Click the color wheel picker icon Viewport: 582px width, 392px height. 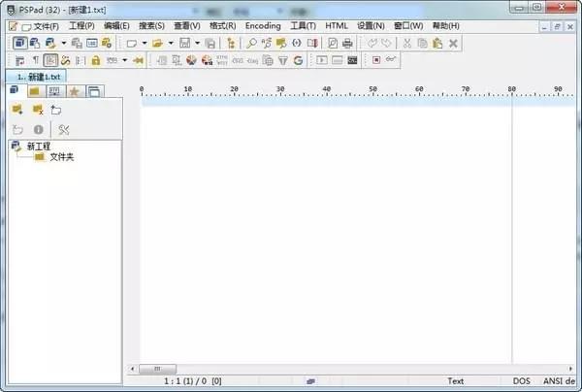pos(191,60)
